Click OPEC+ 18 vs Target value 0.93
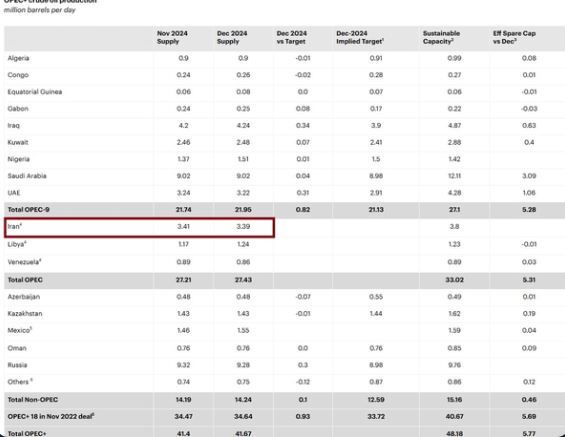This screenshot has height=437, width=565. coord(303,416)
